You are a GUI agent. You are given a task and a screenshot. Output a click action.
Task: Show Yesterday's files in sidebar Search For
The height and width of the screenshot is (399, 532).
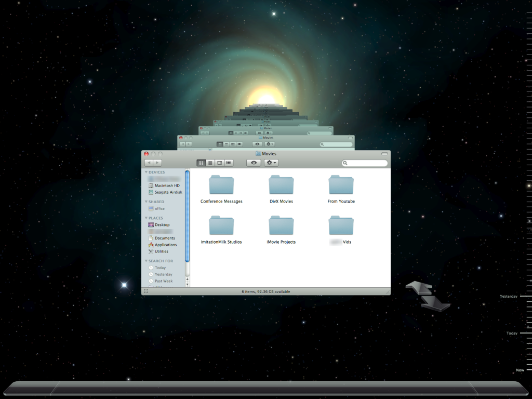(161, 274)
